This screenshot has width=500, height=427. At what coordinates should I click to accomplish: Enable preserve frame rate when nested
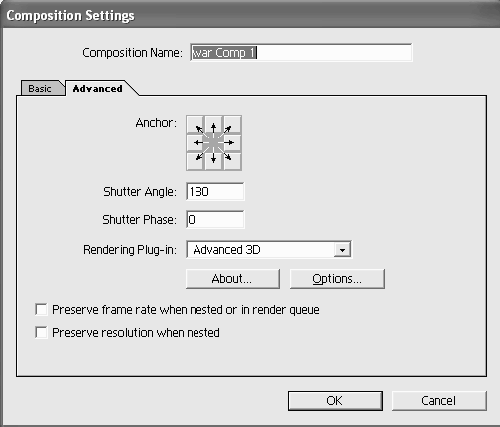(41, 309)
